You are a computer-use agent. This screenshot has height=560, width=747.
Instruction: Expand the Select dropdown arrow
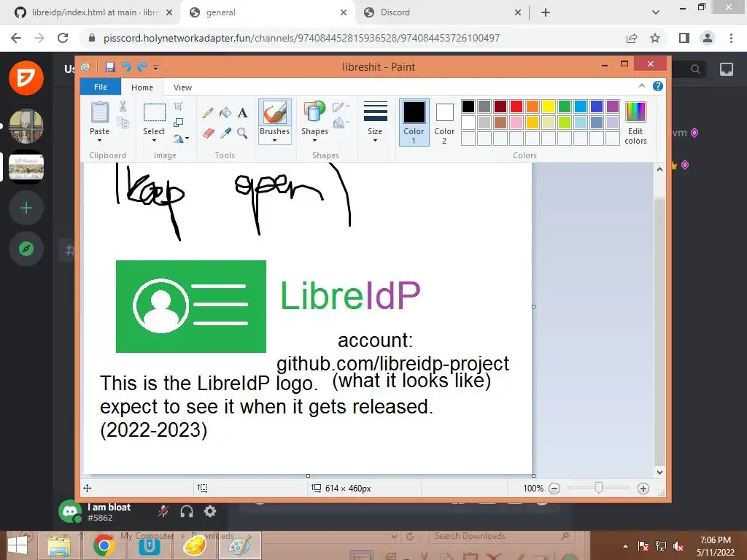[x=154, y=141]
